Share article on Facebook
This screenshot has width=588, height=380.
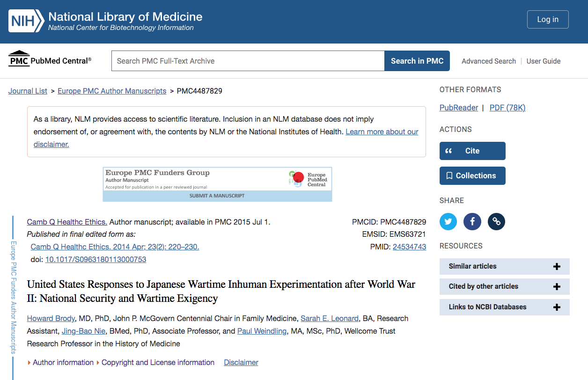[x=472, y=221]
